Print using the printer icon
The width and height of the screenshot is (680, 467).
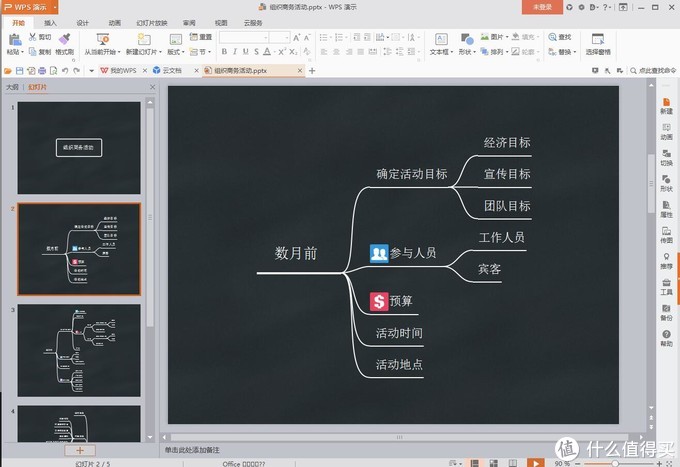click(42, 71)
